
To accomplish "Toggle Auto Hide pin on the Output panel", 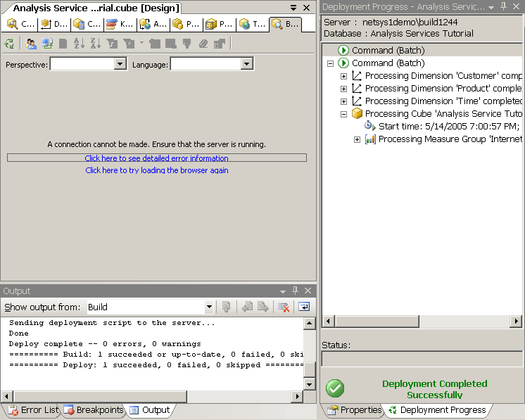I will [x=295, y=291].
